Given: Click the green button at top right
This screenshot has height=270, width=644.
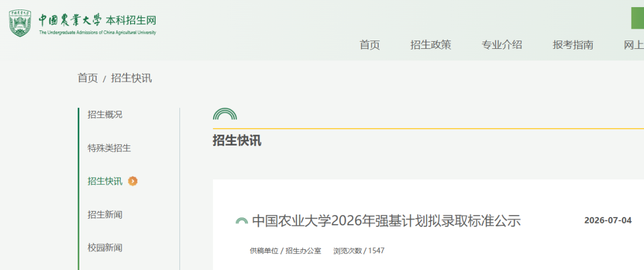Looking at the screenshot, I should pos(637,18).
